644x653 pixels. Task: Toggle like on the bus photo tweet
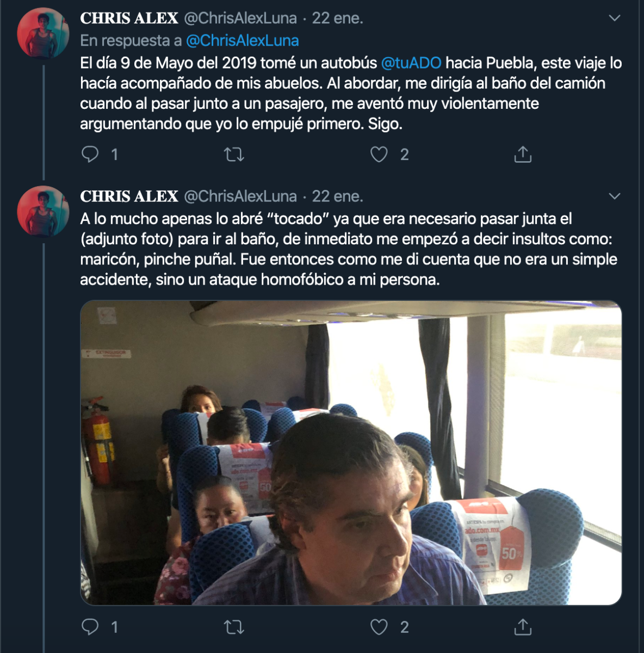click(380, 627)
